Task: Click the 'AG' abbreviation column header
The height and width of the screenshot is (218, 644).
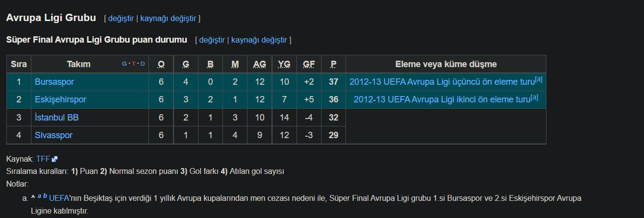Action: 260,64
